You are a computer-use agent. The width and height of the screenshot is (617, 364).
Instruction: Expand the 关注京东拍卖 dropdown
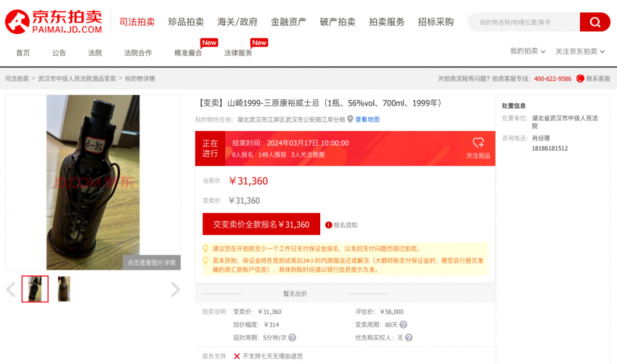click(580, 51)
